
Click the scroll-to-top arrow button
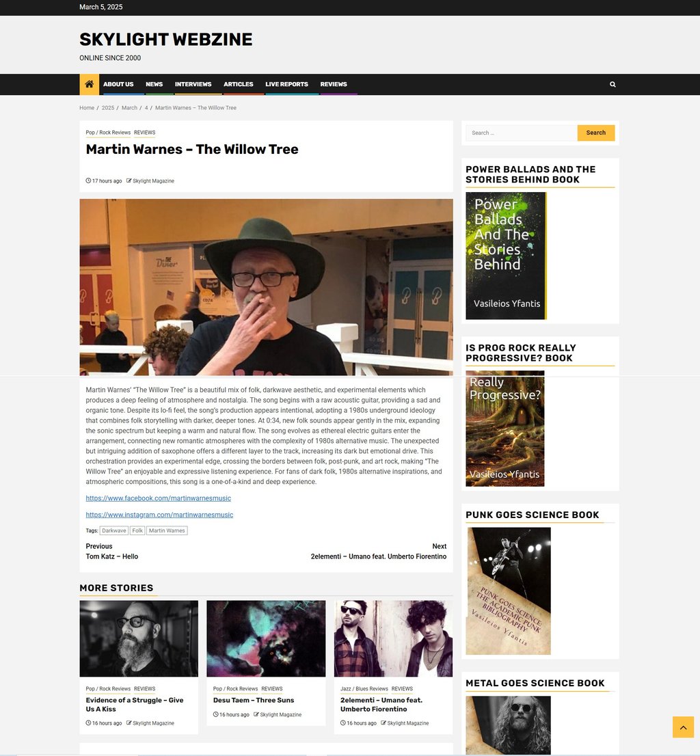(683, 727)
